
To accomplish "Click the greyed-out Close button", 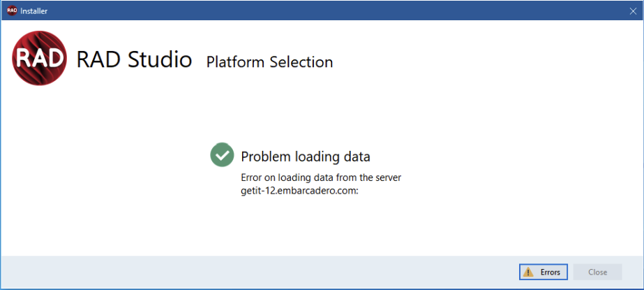I will [597, 272].
